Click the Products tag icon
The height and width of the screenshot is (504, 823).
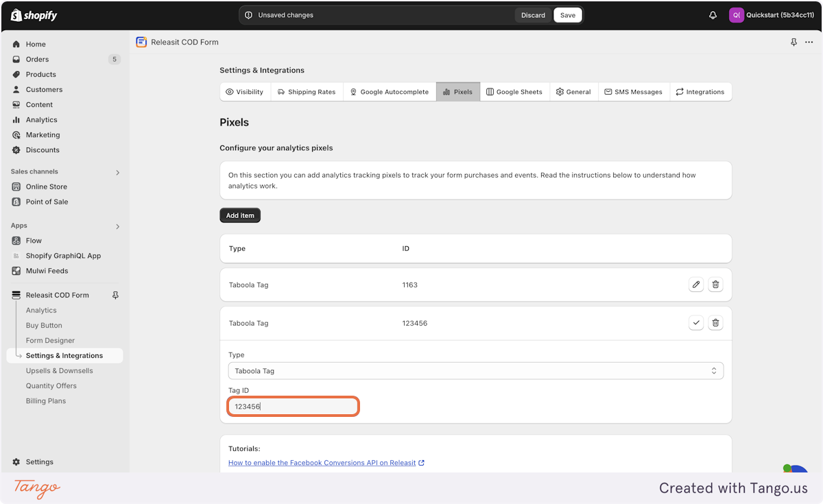click(16, 74)
